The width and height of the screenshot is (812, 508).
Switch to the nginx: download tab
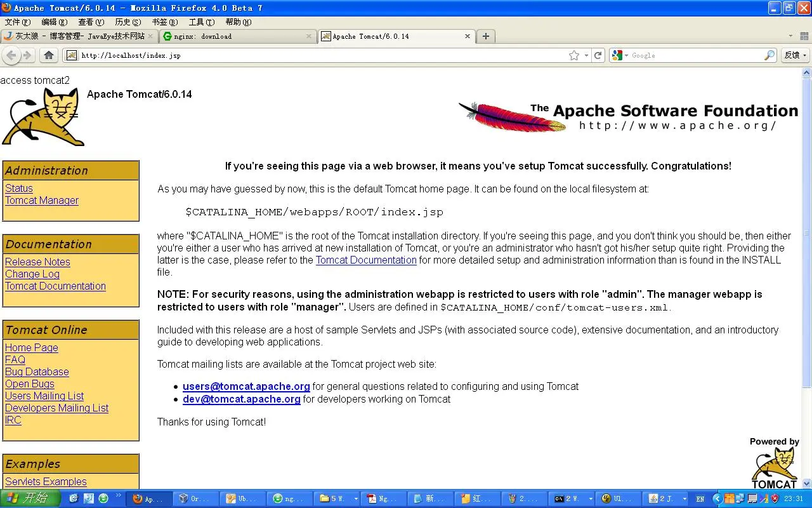tap(237, 36)
